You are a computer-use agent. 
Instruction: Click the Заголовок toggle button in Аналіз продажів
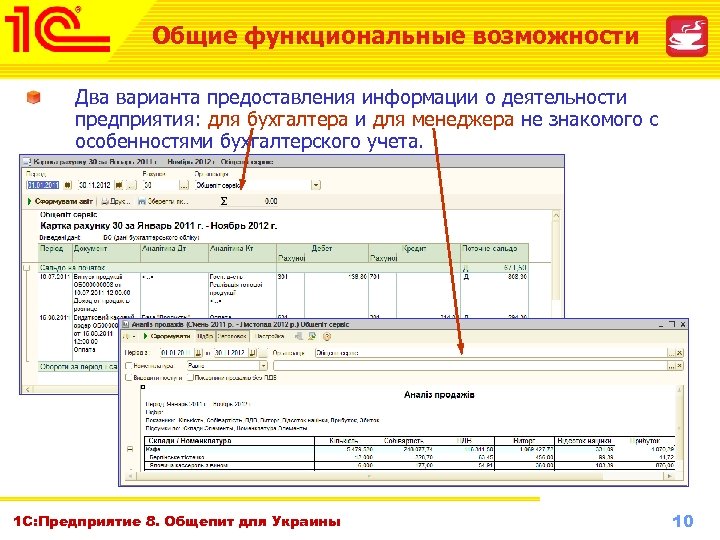[x=232, y=337]
